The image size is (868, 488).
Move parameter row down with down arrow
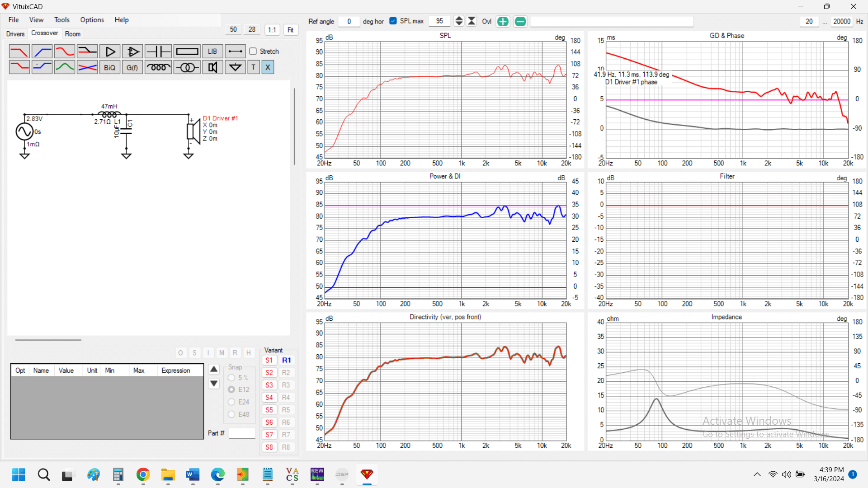pyautogui.click(x=214, y=384)
